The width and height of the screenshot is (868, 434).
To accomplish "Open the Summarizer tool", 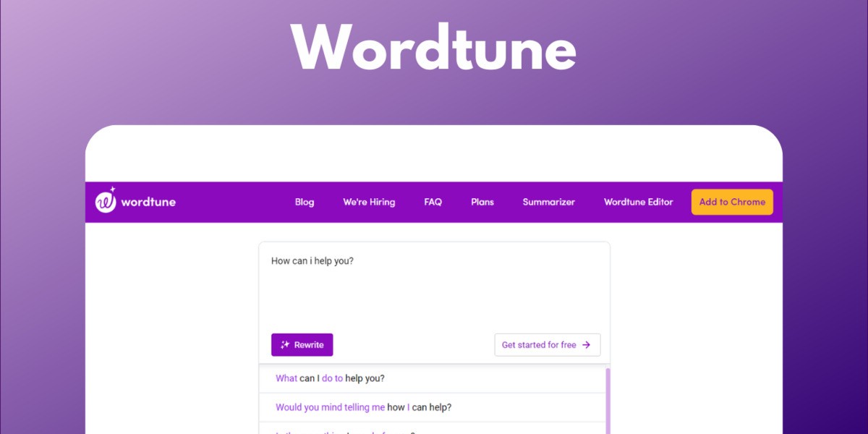I will pyautogui.click(x=549, y=202).
